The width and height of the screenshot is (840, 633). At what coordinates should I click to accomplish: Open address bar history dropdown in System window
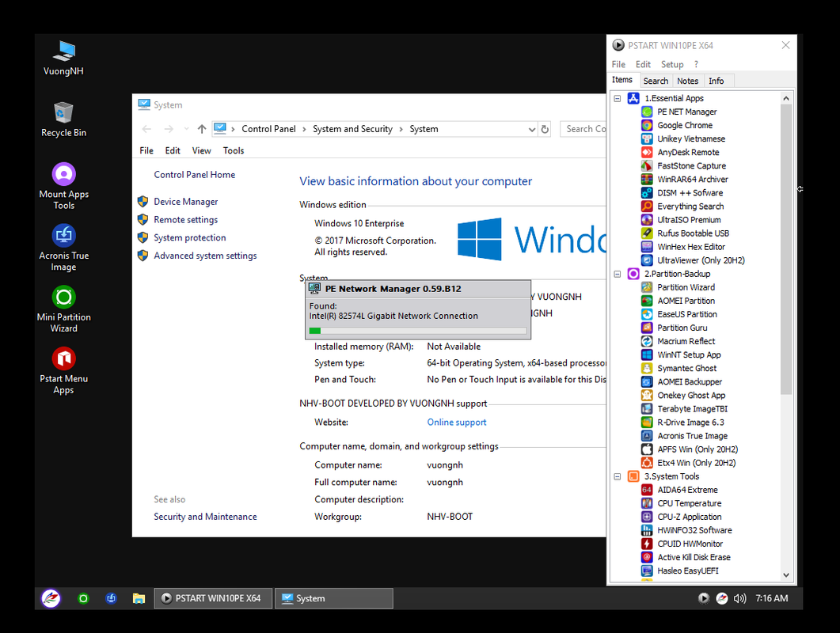pyautogui.click(x=531, y=130)
